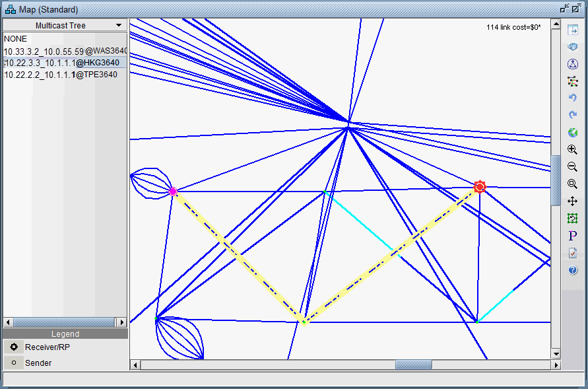Click the green globe icon
Viewport: 588px width, 389px height.
coord(572,133)
